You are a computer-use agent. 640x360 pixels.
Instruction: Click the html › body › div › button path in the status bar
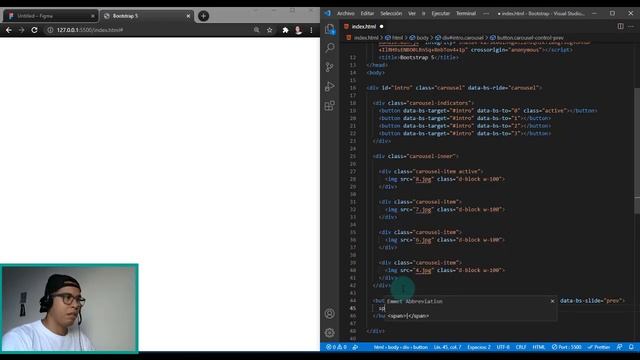[x=400, y=347]
